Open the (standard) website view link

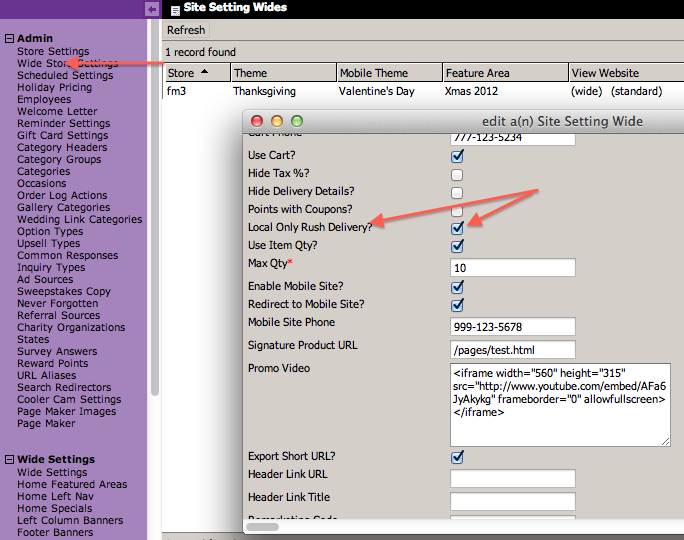pos(636,91)
